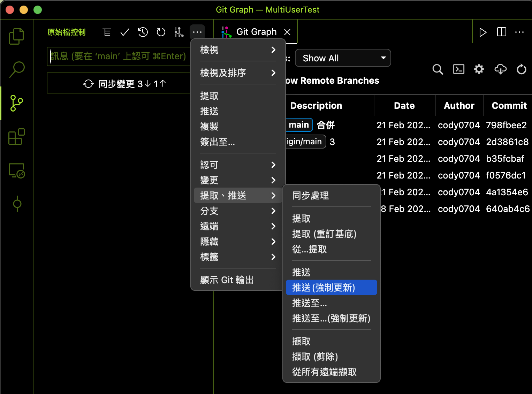Switch to the Git Graph tab

(256, 32)
